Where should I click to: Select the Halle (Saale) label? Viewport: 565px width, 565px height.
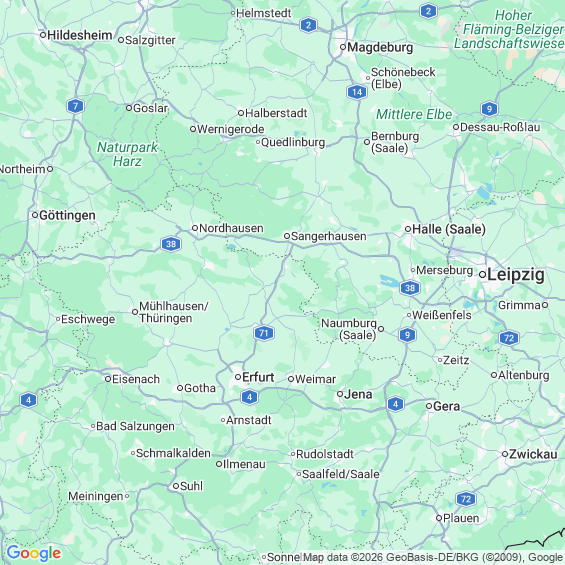(x=449, y=229)
